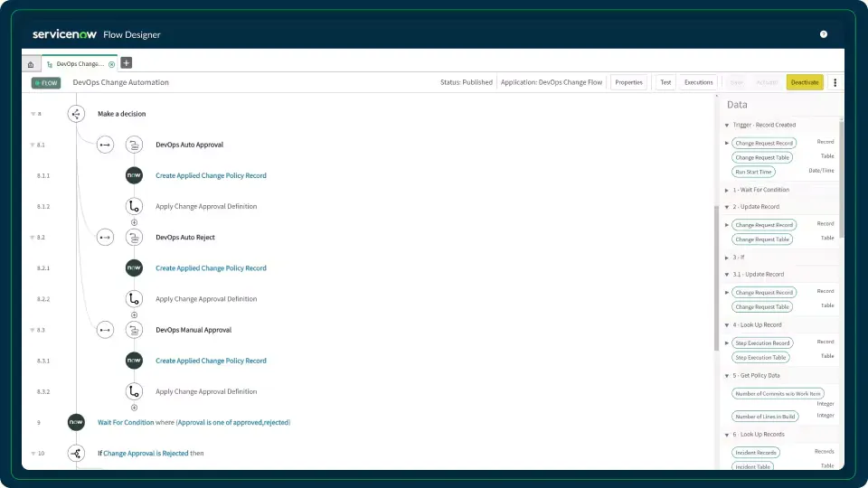The image size is (868, 488).
Task: Expand 3 - If data section
Action: click(727, 258)
